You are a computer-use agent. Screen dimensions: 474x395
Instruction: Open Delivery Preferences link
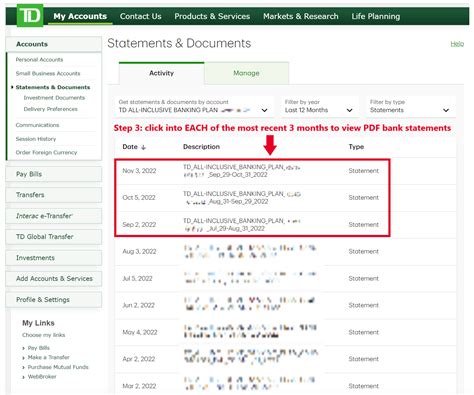[50, 109]
